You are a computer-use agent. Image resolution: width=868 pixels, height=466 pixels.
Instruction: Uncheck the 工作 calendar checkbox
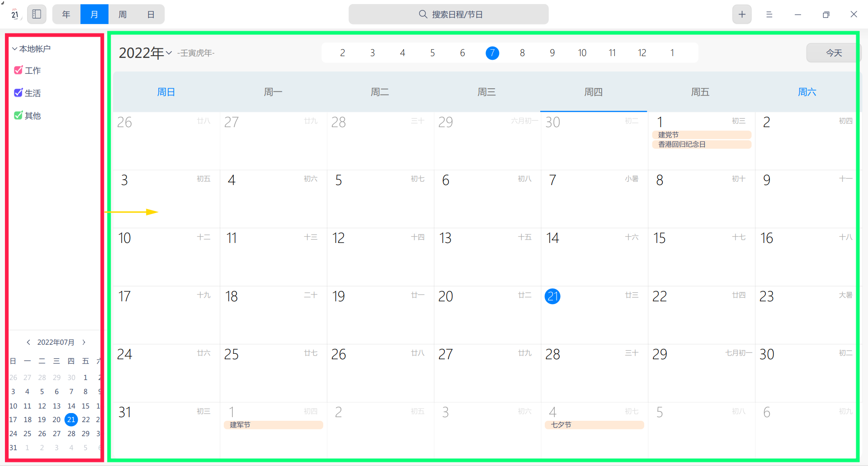pyautogui.click(x=18, y=70)
